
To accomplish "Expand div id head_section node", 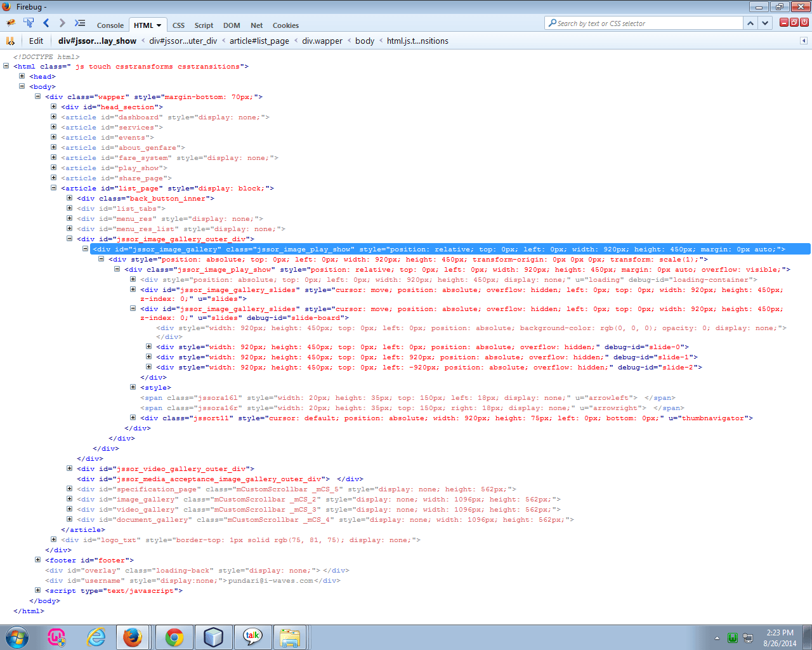I will click(53, 107).
